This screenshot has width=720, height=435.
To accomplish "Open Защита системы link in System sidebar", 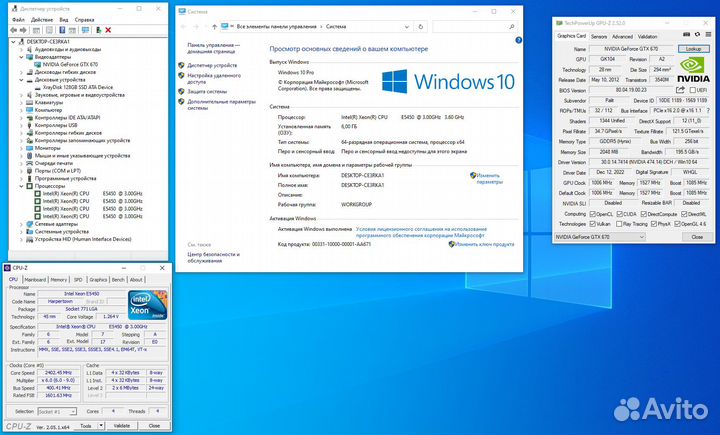I will click(207, 91).
